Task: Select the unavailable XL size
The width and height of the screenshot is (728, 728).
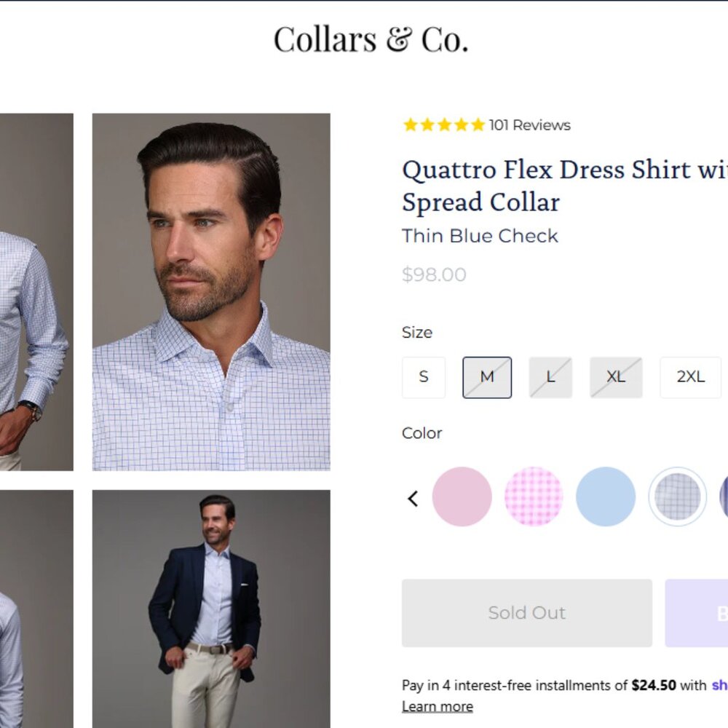Action: coord(616,377)
